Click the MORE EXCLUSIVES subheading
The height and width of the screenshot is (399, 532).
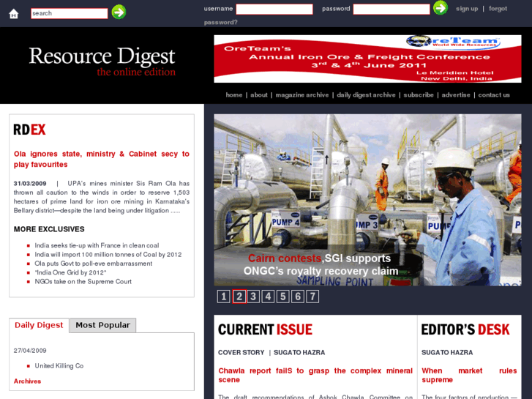49,229
